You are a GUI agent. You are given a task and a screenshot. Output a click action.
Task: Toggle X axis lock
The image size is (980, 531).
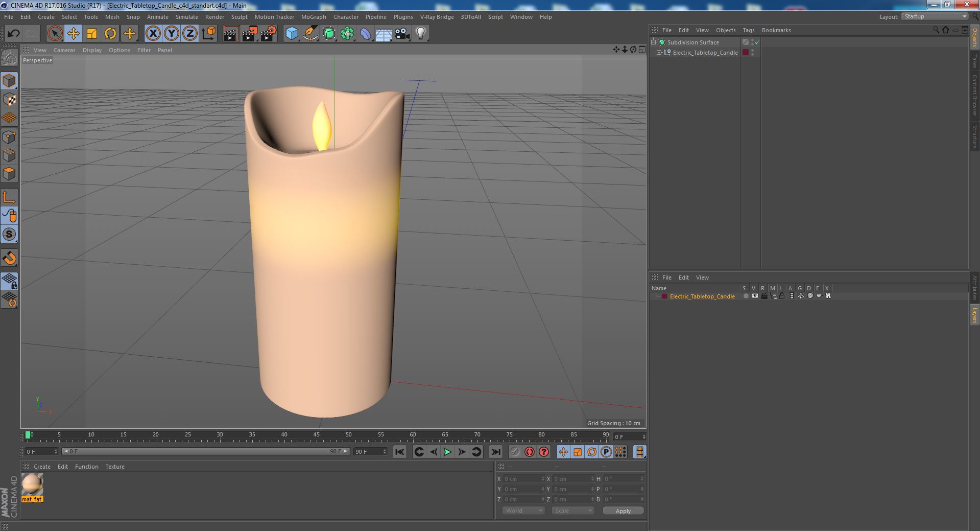click(x=153, y=34)
